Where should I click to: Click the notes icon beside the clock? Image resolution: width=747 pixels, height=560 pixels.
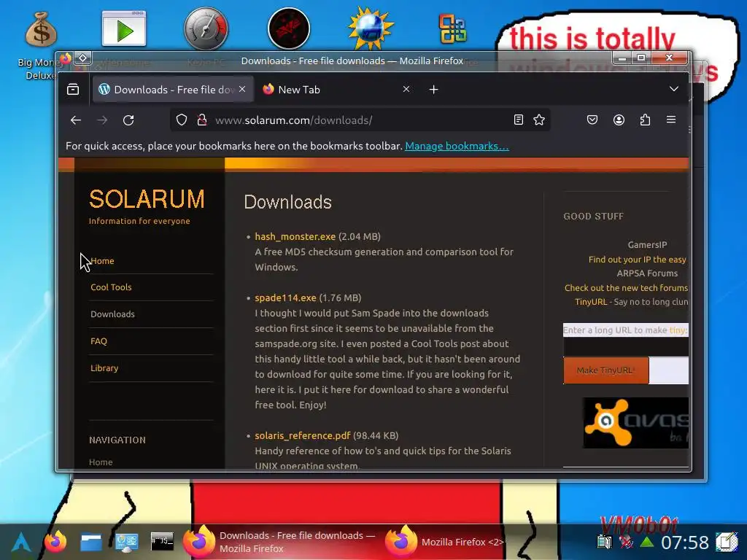tap(727, 542)
